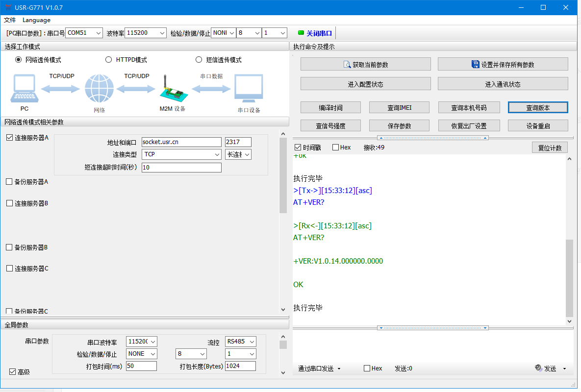This screenshot has height=392, width=581.
Task: Click the 发送 send icon button
Action: [546, 368]
